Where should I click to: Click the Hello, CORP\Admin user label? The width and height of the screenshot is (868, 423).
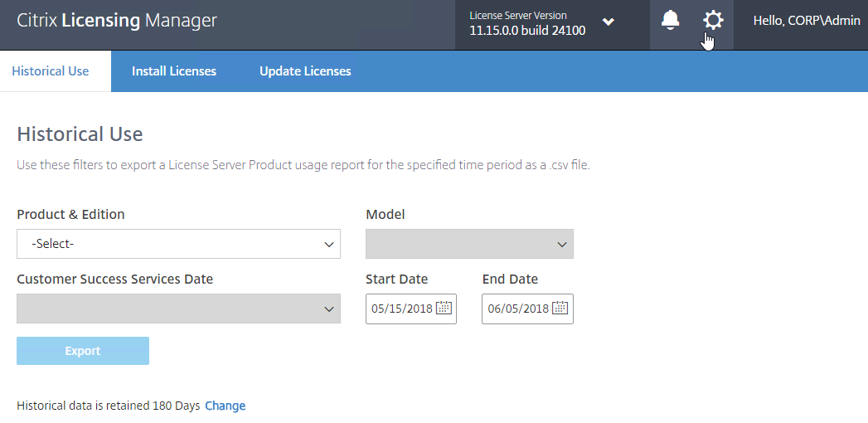pos(807,21)
